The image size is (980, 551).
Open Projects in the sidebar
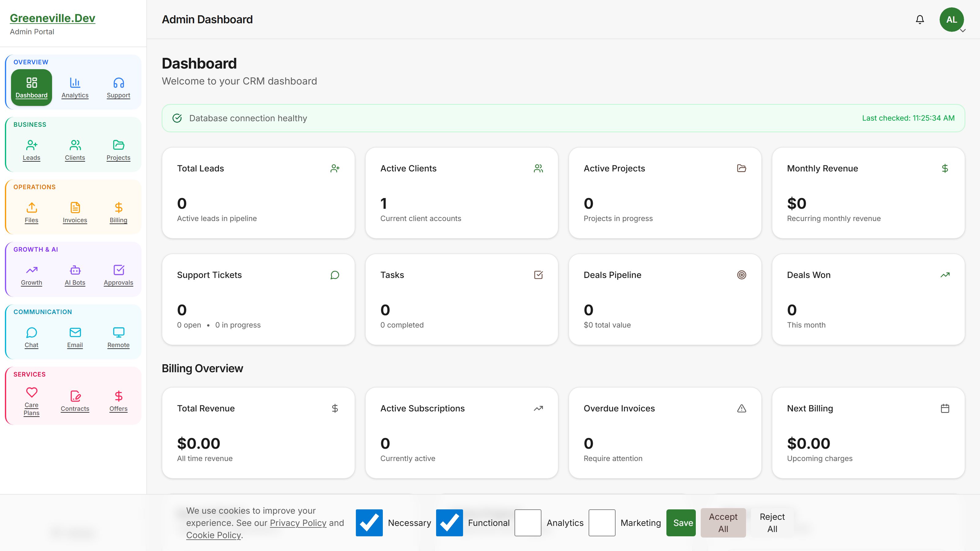point(118,150)
